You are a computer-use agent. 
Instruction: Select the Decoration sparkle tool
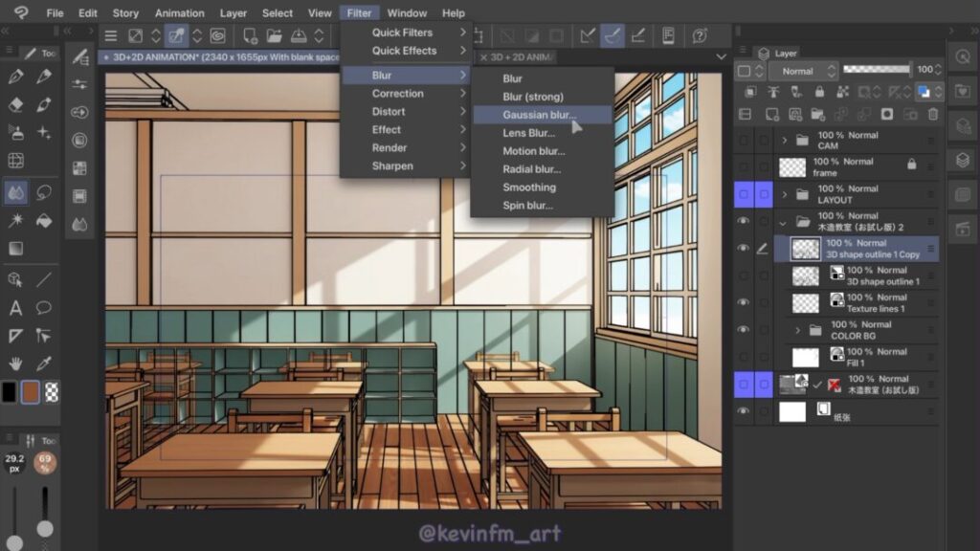tap(44, 132)
